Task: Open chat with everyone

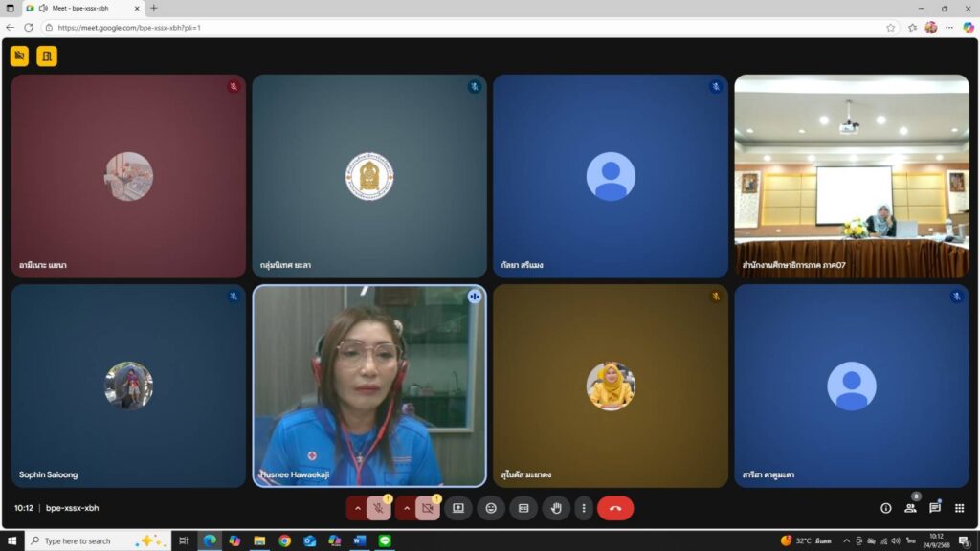Action: pos(935,508)
